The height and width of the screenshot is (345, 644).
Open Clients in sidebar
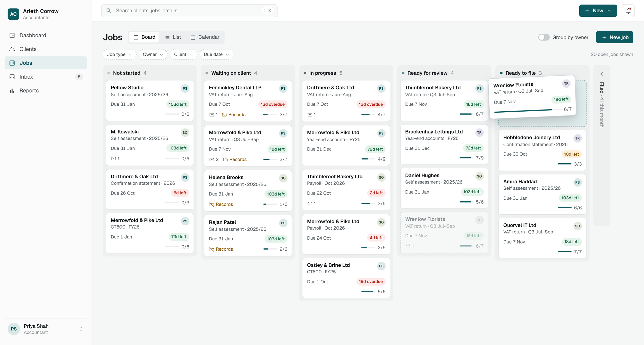point(46,49)
